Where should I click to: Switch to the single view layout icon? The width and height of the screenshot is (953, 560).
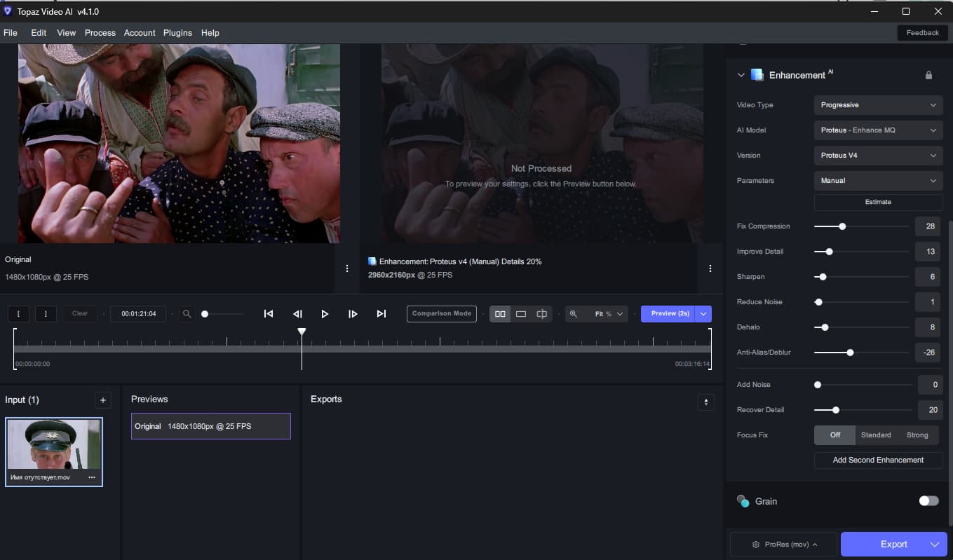pos(521,314)
